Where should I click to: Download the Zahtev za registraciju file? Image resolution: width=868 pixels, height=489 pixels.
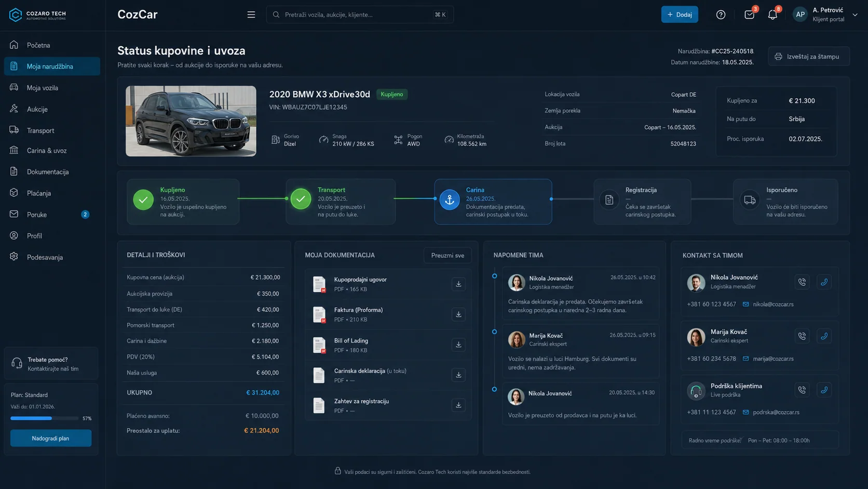coord(458,405)
